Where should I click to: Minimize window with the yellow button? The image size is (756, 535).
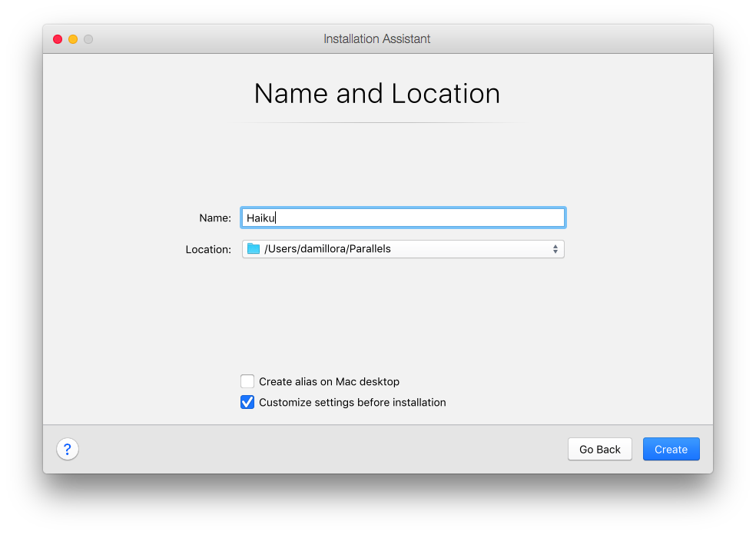tap(73, 39)
